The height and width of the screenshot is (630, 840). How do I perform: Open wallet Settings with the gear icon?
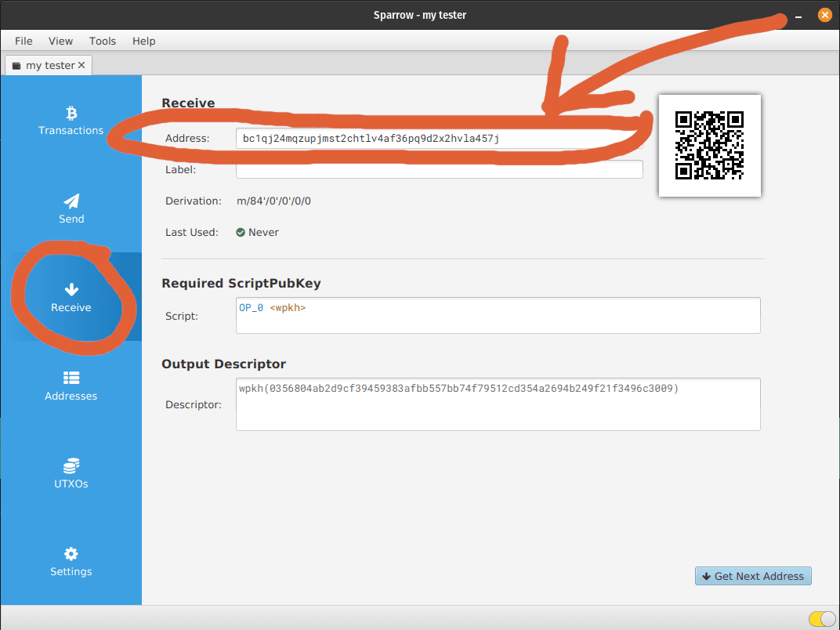[71, 553]
